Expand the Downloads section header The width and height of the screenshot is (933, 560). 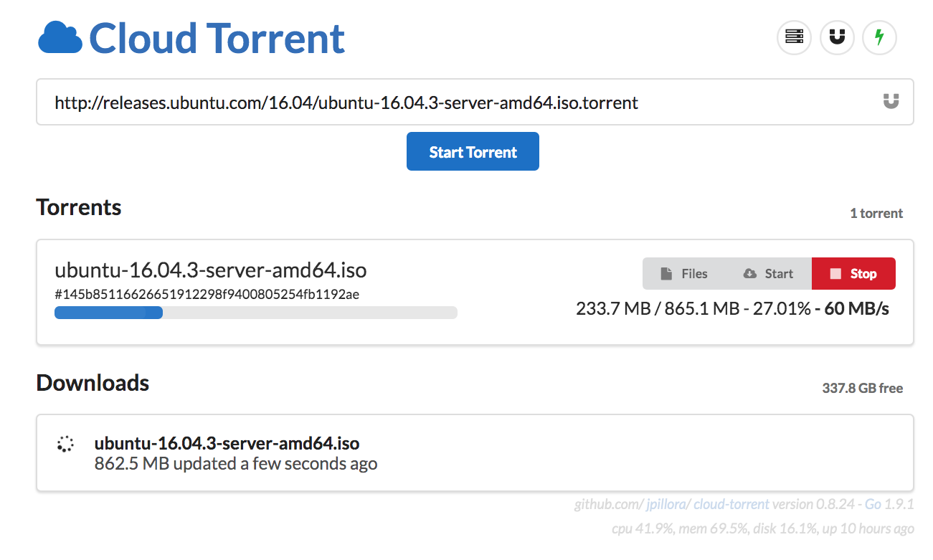point(92,384)
